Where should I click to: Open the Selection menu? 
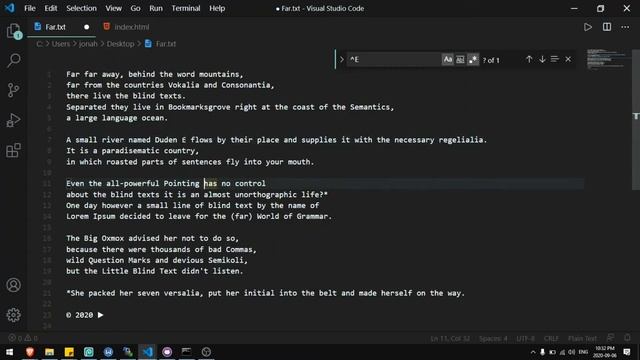pos(81,8)
